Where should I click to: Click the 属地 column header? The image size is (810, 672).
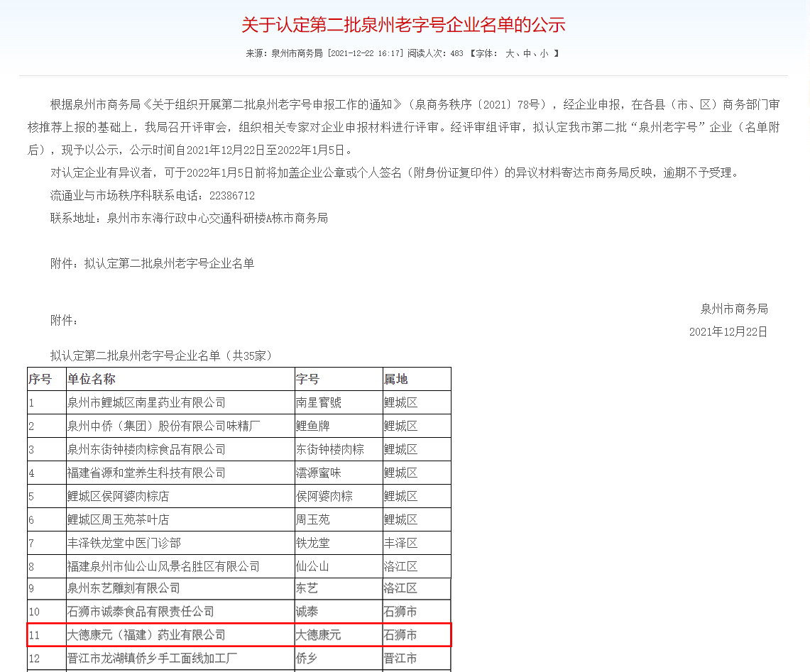pyautogui.click(x=396, y=380)
